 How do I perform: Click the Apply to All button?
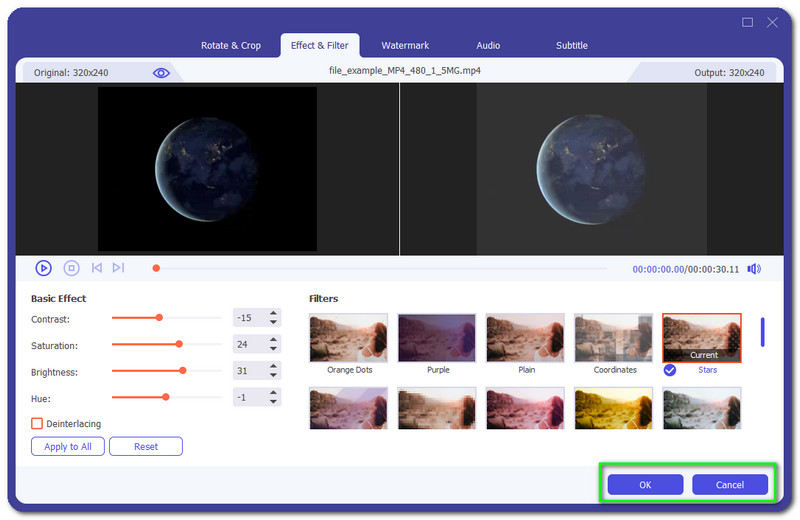(x=68, y=447)
